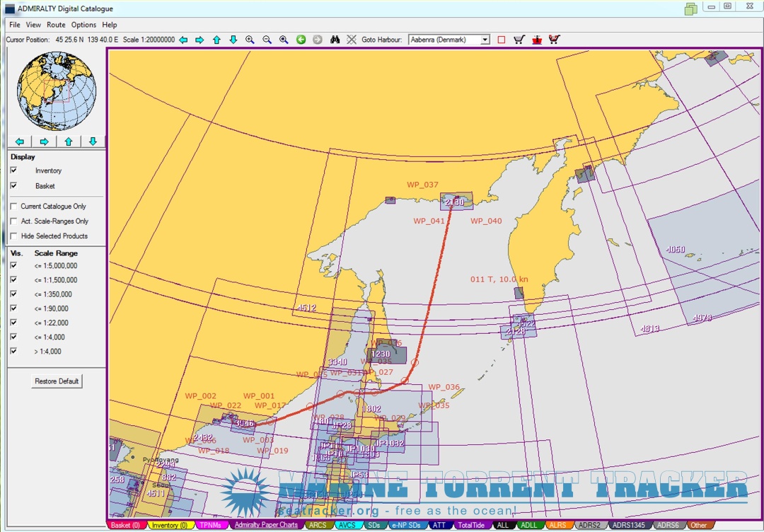
Task: Zoom out with the minus magnifier
Action: (x=267, y=40)
